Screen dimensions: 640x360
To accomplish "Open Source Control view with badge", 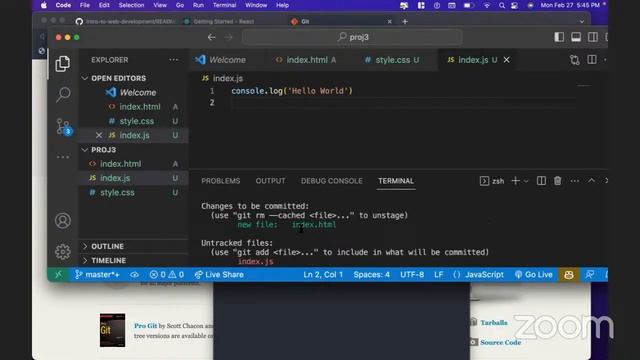I will [64, 127].
